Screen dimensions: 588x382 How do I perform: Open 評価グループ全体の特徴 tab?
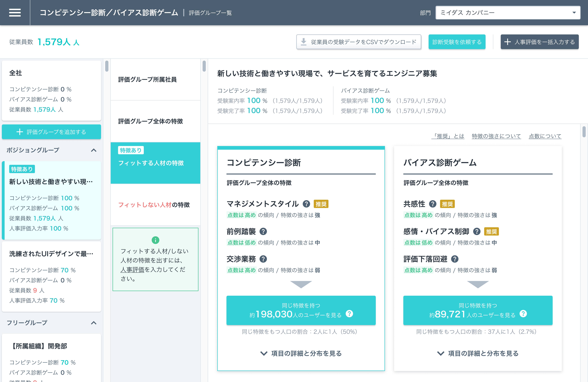click(155, 121)
